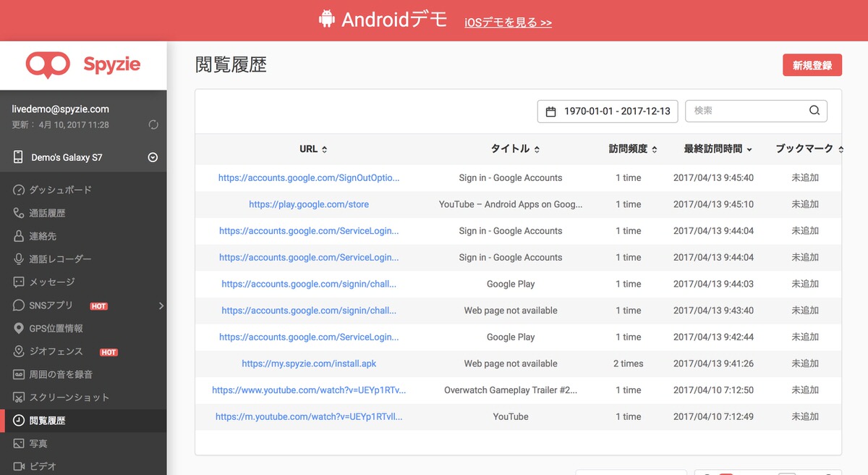Expand the Demo's Galaxy S7 device dropdown
868x475 pixels.
153,157
